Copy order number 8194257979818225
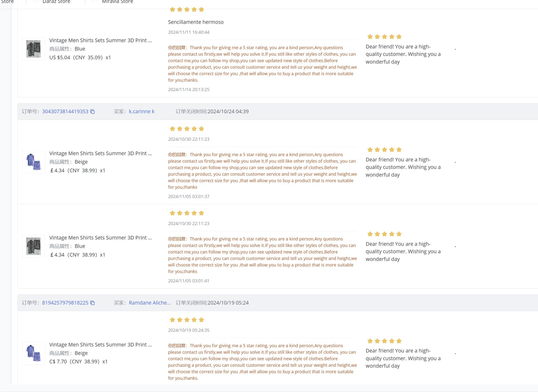This screenshot has width=538, height=392. 93,303
